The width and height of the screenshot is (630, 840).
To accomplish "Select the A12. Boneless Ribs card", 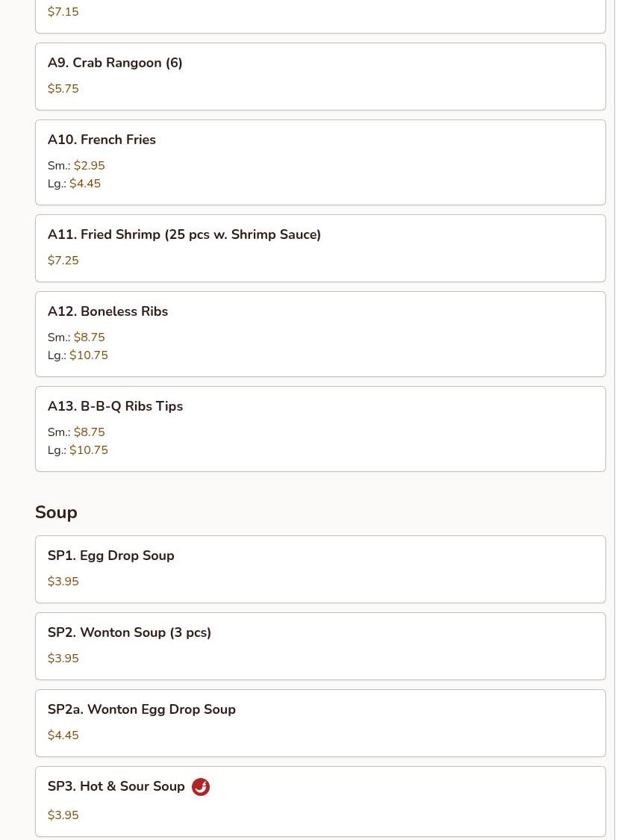I will coord(320,335).
